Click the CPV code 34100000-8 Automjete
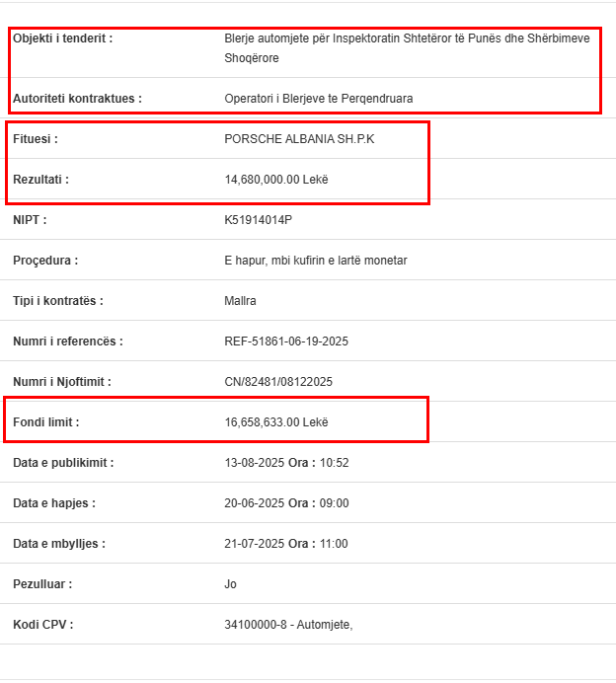The height and width of the screenshot is (683, 616). (288, 625)
